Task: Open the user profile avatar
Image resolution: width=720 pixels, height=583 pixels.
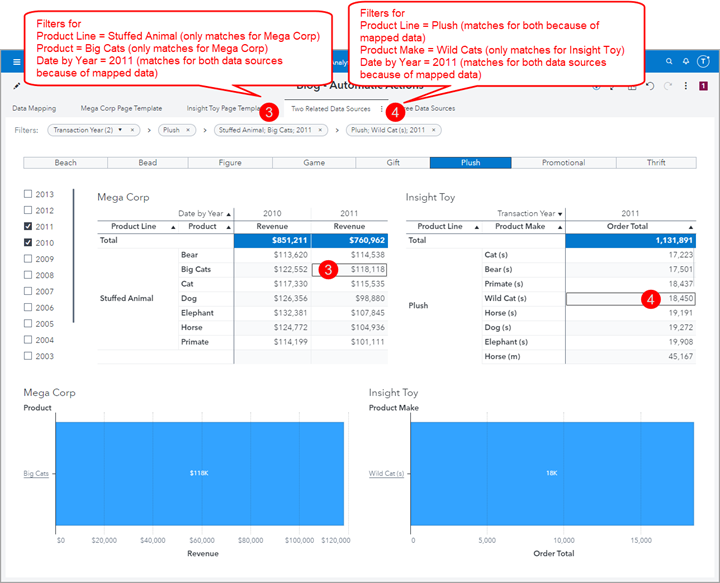Action: pyautogui.click(x=703, y=61)
